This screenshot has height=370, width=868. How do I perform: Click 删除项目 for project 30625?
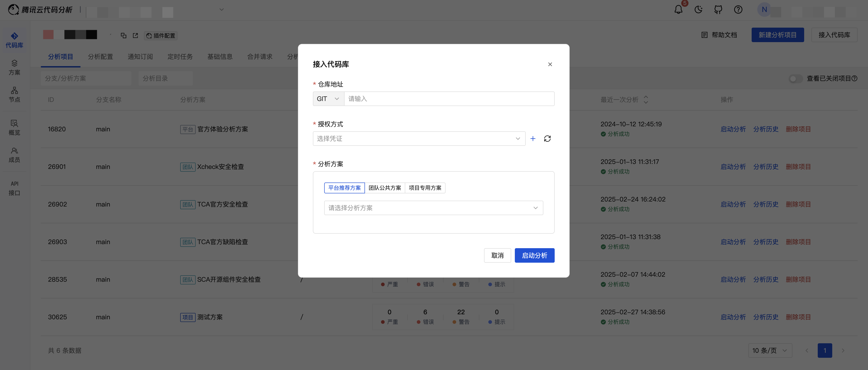(x=798, y=317)
